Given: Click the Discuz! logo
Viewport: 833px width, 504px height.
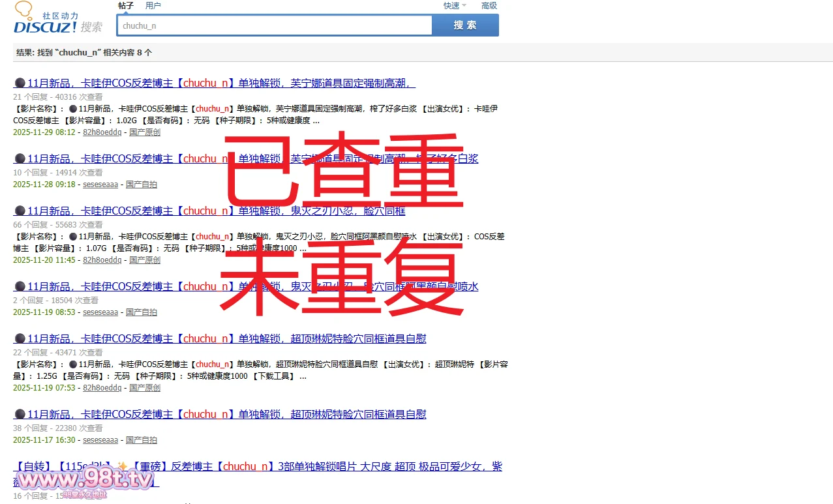Looking at the screenshot, I should pos(57,18).
